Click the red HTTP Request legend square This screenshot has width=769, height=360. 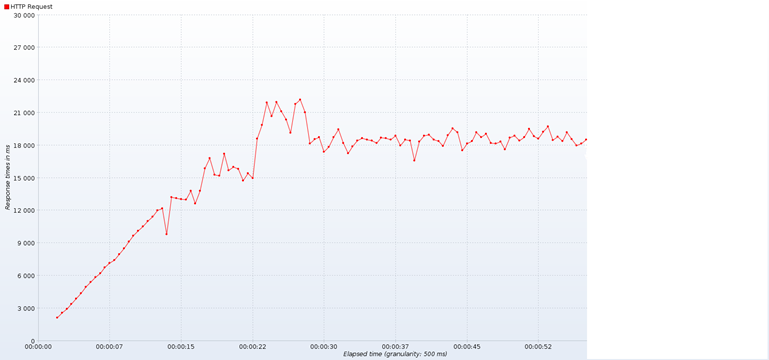pyautogui.click(x=6, y=7)
